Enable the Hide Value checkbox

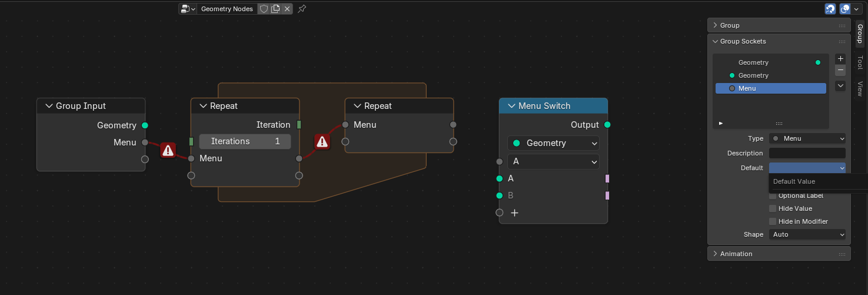pos(773,208)
